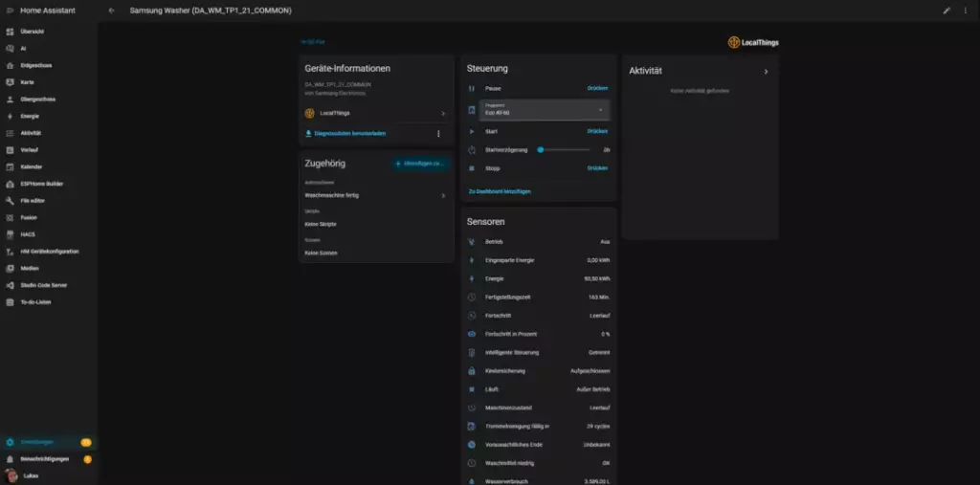Click the orange Einstellungen notification badge
The image size is (980, 485).
coord(86,442)
